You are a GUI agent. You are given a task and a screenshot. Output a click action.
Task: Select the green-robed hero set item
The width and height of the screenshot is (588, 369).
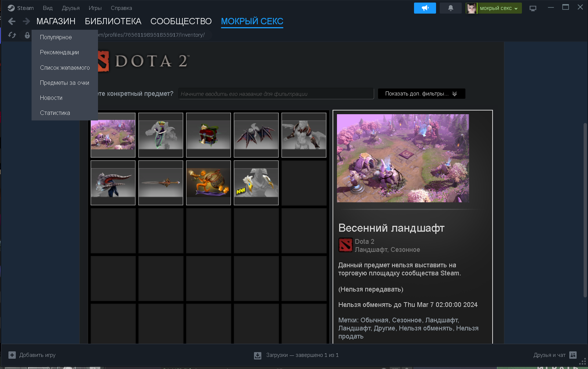[161, 135]
